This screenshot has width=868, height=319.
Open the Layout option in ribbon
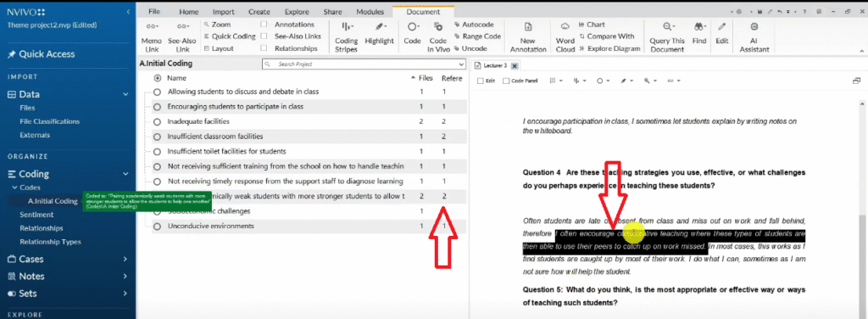(x=218, y=48)
